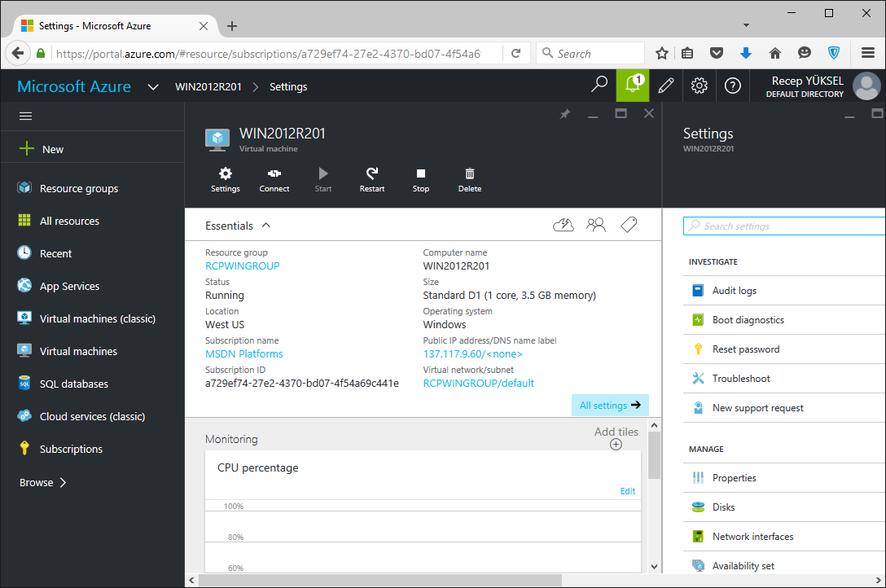Open the MSDN Platforms subscription link

[243, 354]
